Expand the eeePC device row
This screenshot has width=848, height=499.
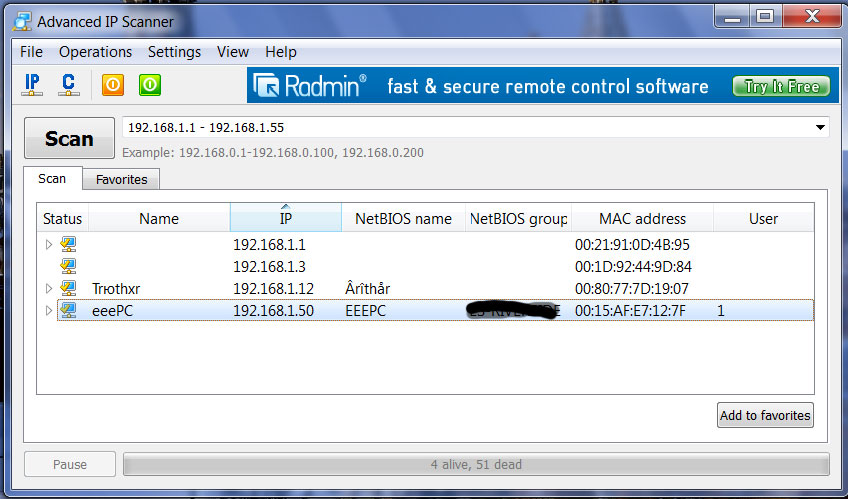(48, 311)
